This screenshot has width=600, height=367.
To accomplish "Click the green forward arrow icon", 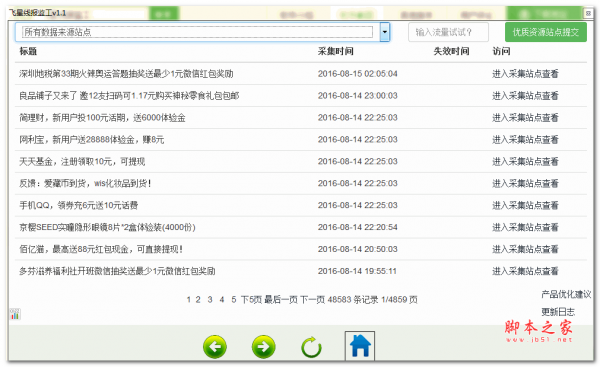I will click(264, 347).
